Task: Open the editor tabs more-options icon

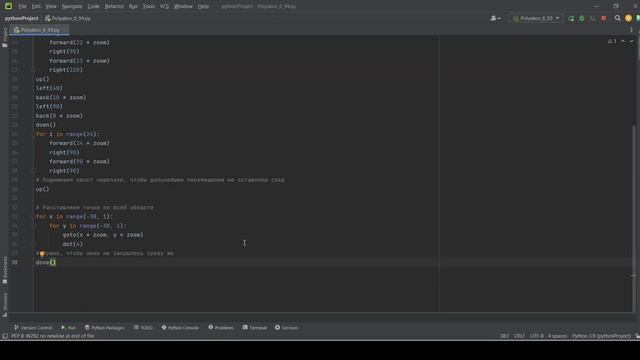Action: click(x=631, y=30)
